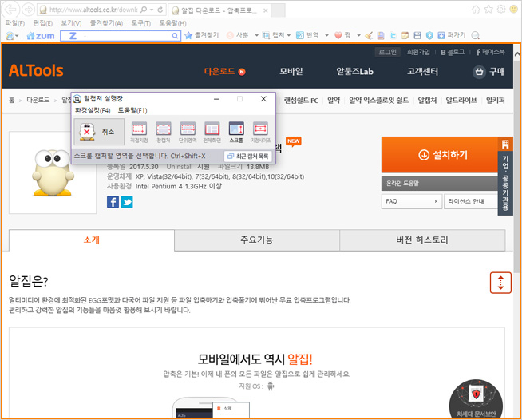Switch to the 주요기능 tab
The image size is (522, 420).
pyautogui.click(x=257, y=240)
